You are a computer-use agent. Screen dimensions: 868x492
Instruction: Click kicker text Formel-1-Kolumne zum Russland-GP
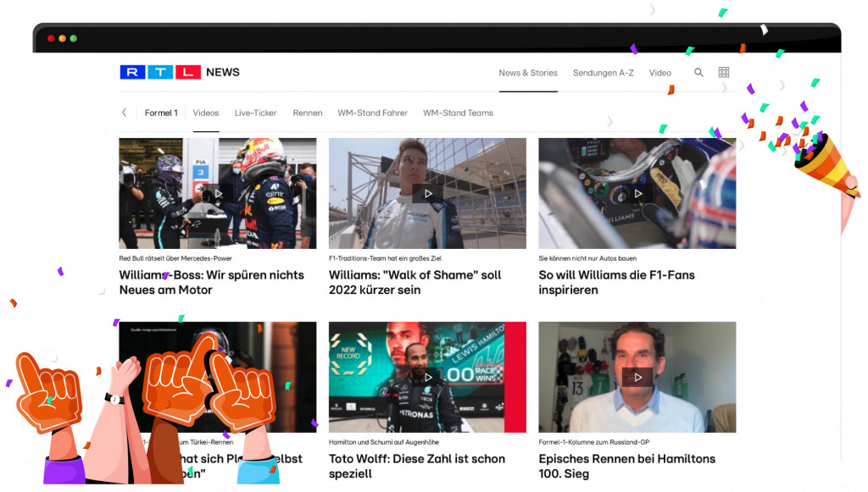point(594,442)
